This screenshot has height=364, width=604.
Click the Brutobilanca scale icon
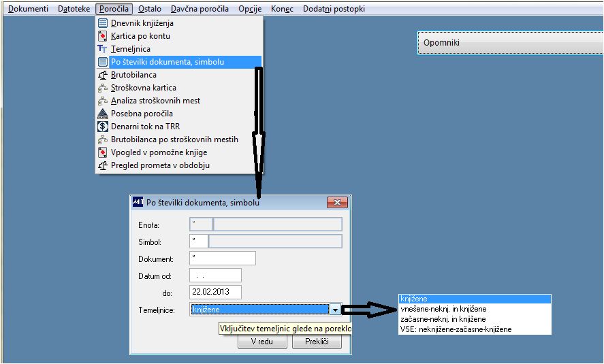click(x=102, y=75)
